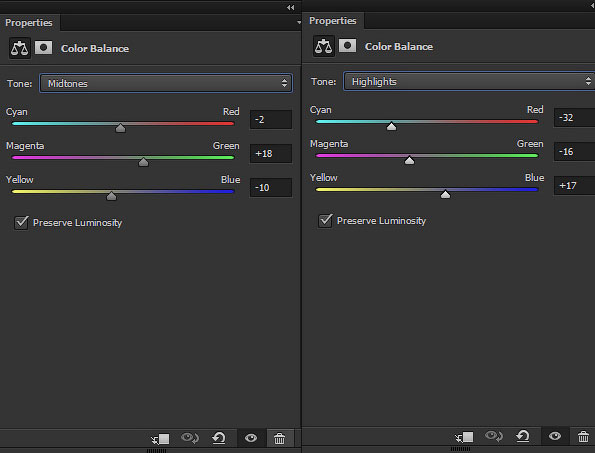Click the Magenta-Green value field showing -16

[575, 152]
